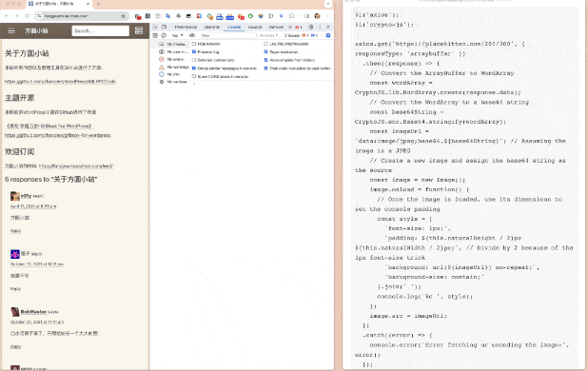Uncheck Preserve log checkbox
This screenshot has height=371, width=588.
click(x=194, y=52)
